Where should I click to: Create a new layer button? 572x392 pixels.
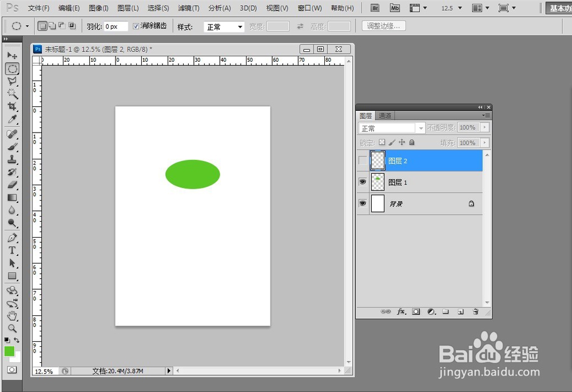tap(460, 311)
